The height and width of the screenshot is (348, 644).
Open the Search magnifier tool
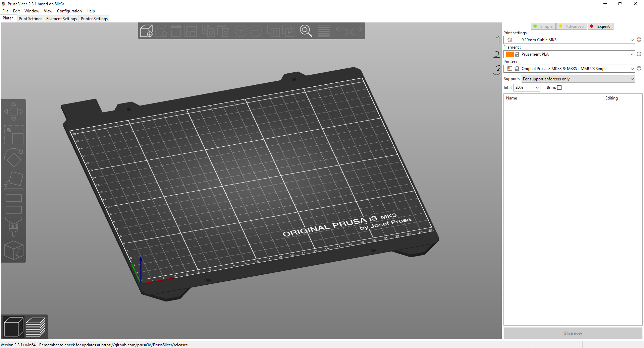pyautogui.click(x=306, y=31)
